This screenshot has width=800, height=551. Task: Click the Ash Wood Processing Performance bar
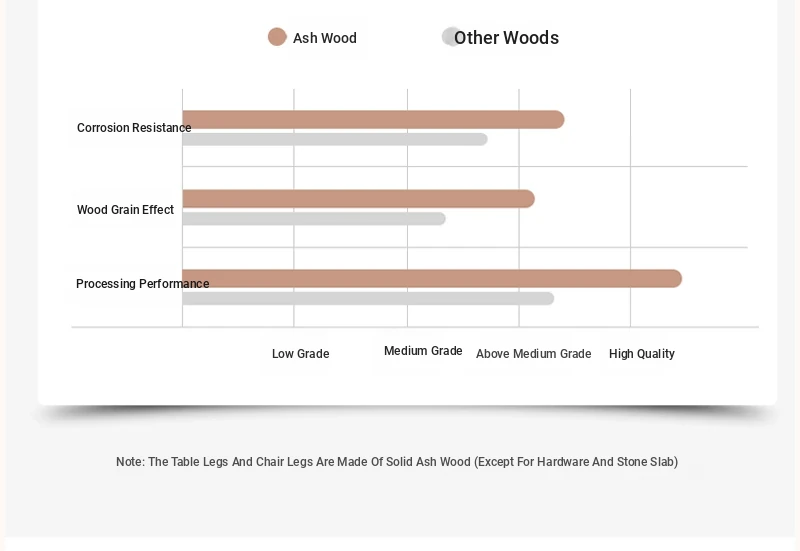tap(432, 279)
